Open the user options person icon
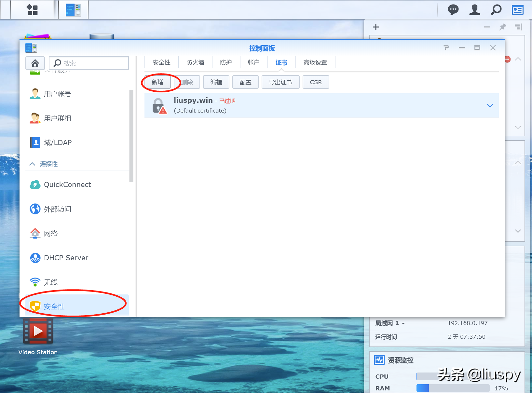Viewport: 532px width, 393px height. (x=474, y=10)
